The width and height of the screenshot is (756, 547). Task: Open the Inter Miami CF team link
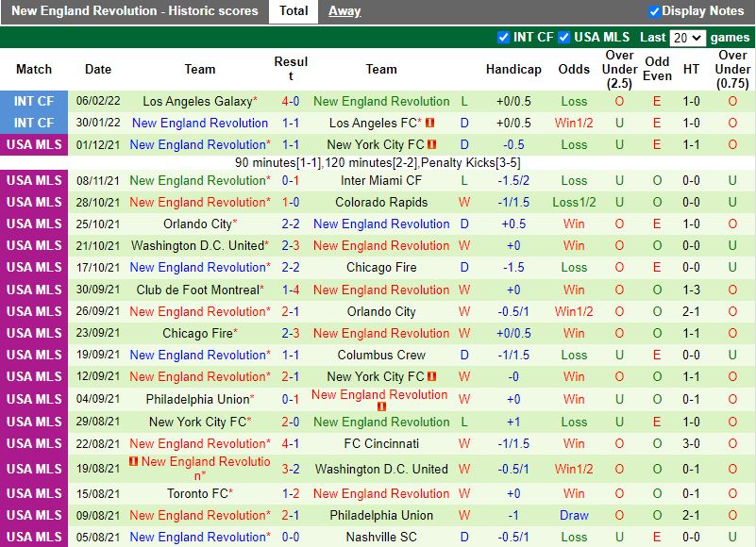pos(381,180)
